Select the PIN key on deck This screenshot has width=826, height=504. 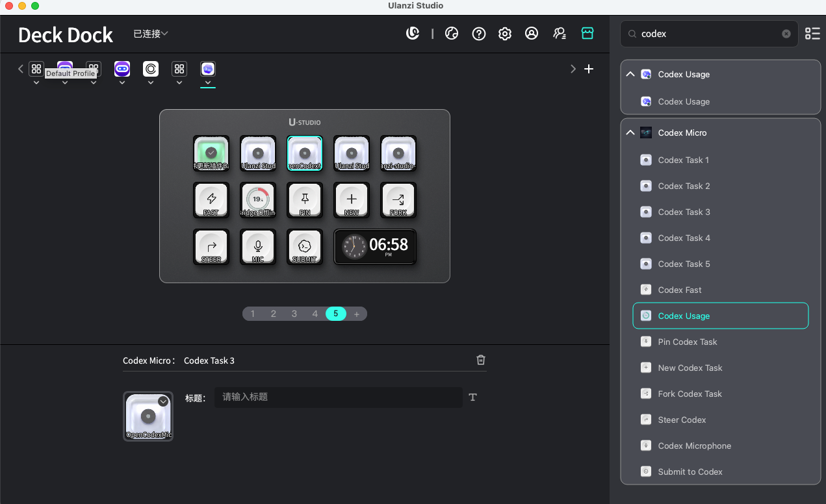(305, 200)
